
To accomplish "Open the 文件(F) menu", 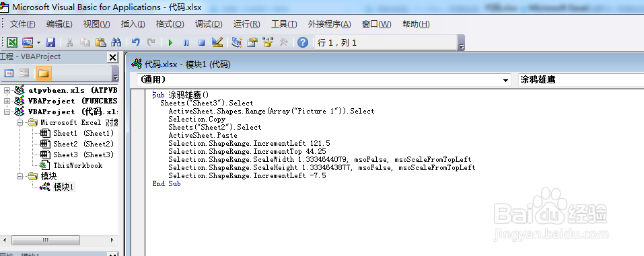I will click(x=22, y=24).
